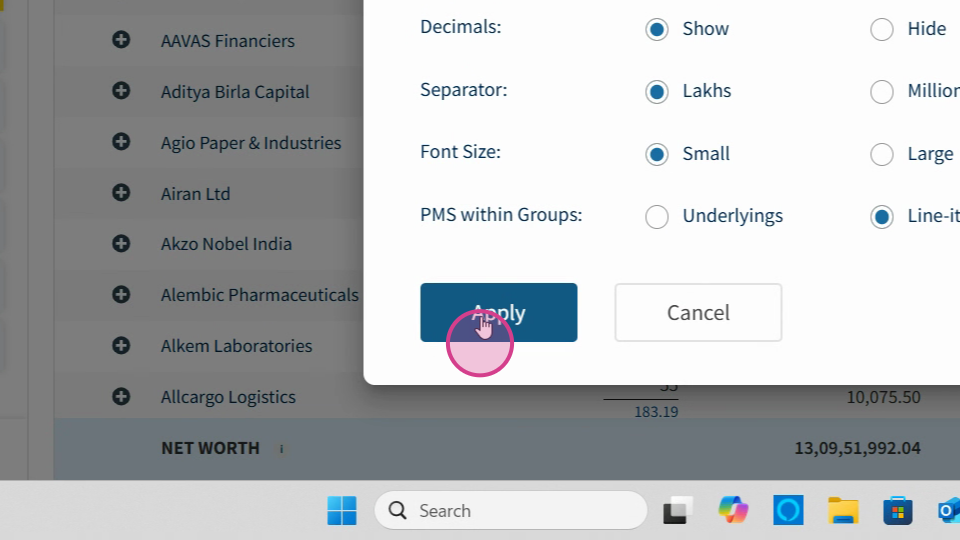Open the Net Worth info icon
The image size is (960, 540).
pos(282,449)
